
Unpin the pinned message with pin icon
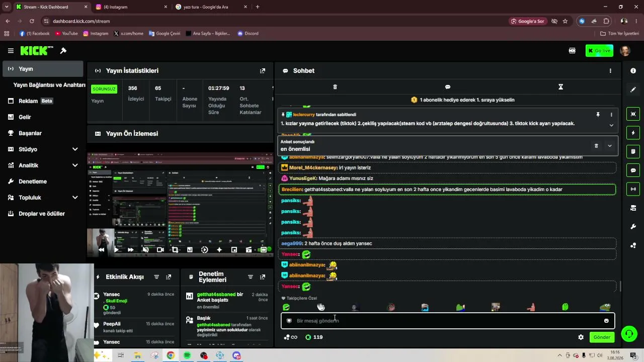click(x=598, y=115)
